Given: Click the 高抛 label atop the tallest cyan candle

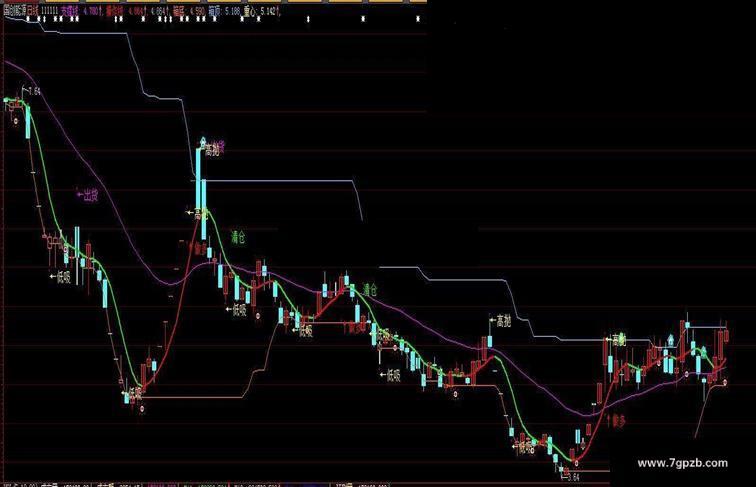Looking at the screenshot, I should click(215, 150).
